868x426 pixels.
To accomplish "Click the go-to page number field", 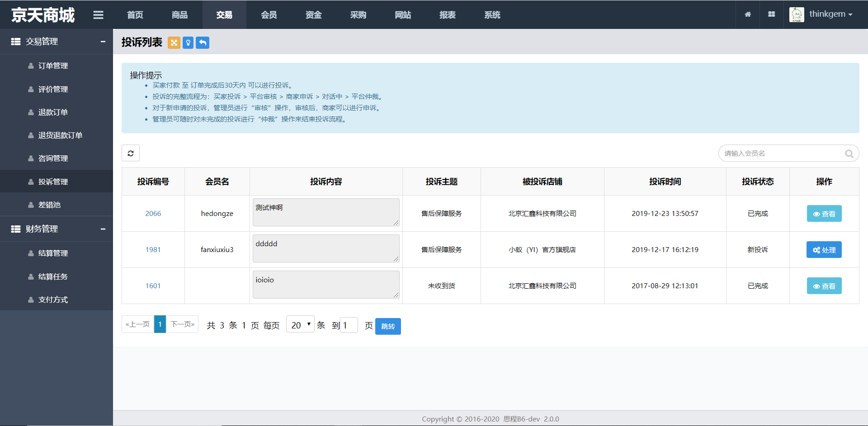I will click(x=349, y=325).
